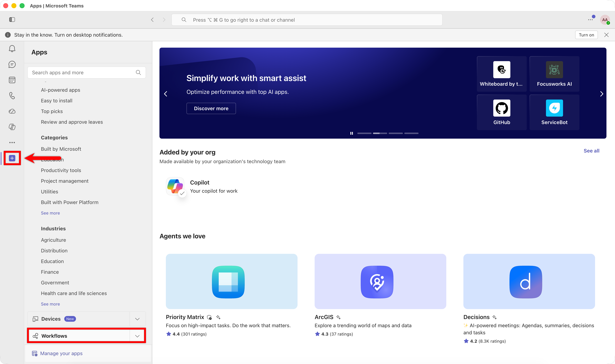
Task: Open the Decisions title
Action: pos(476,317)
